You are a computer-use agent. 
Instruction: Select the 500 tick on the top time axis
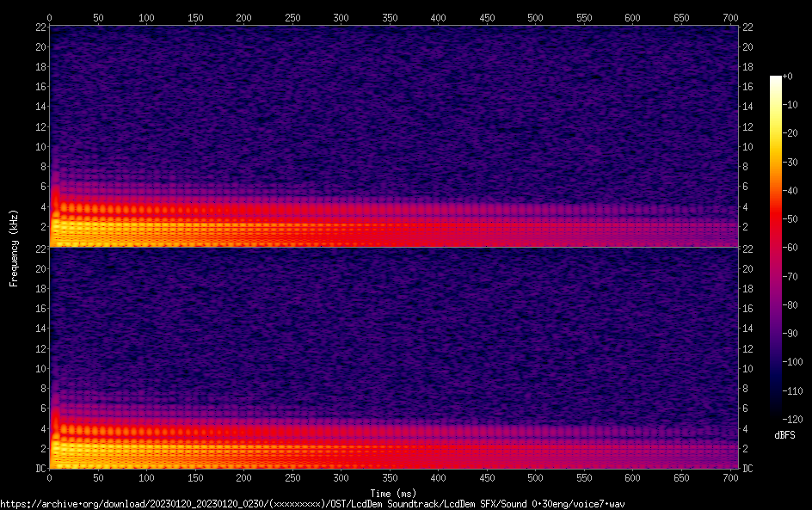pos(439,17)
